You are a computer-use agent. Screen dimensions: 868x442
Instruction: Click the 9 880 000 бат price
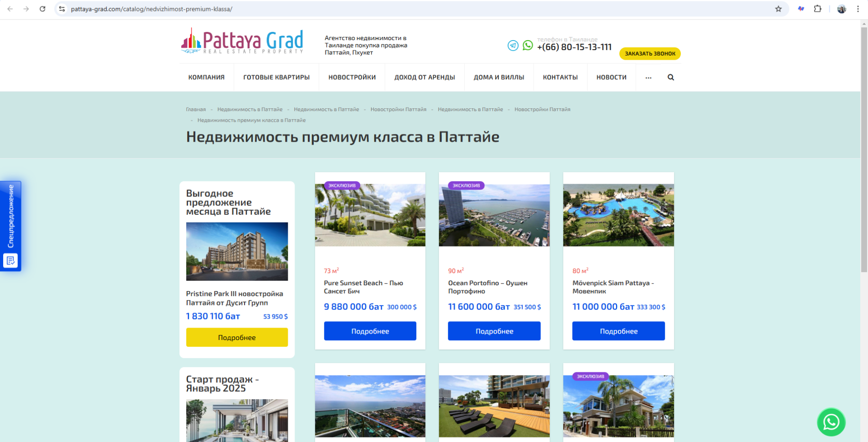[354, 307]
